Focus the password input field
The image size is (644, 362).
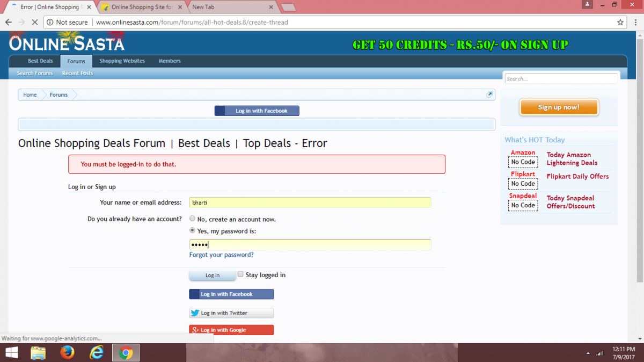tap(310, 244)
